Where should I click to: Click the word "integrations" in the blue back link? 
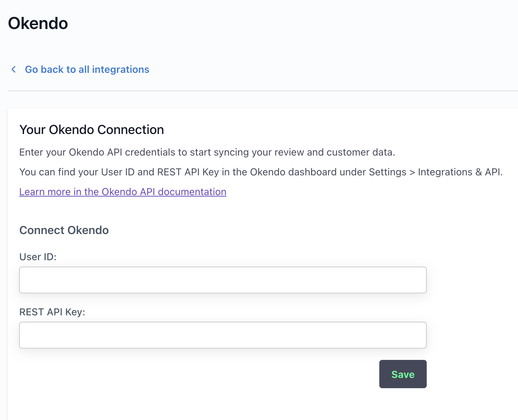[x=121, y=69]
